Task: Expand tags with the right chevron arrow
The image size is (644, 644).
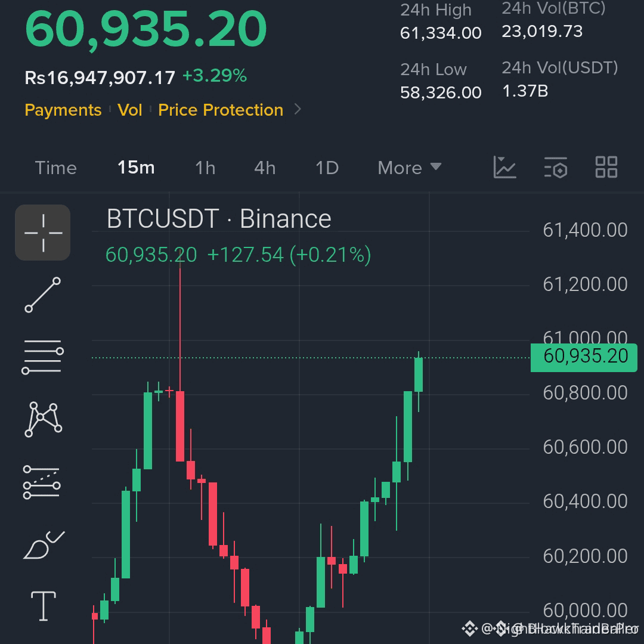Action: 298,109
